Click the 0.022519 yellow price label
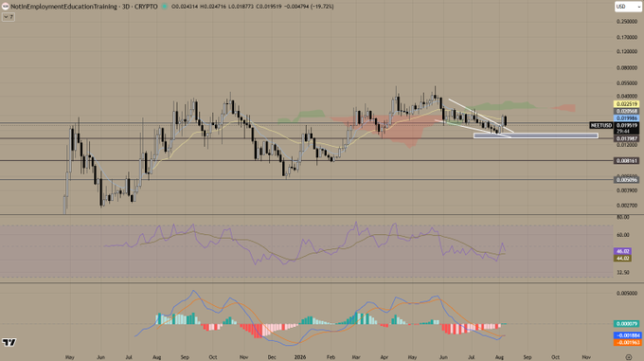This screenshot has height=361, width=644. click(626, 104)
